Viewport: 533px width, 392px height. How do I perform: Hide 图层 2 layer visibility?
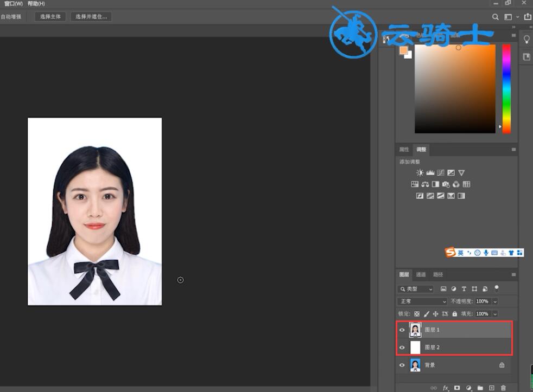402,348
